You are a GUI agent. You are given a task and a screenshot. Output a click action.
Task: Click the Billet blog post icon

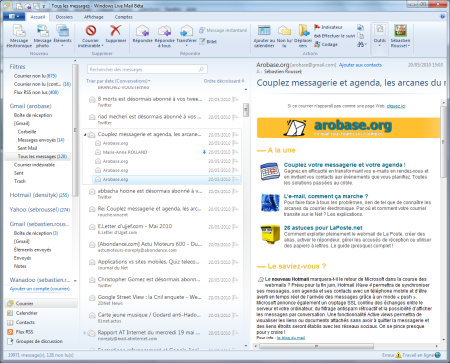coord(208,41)
